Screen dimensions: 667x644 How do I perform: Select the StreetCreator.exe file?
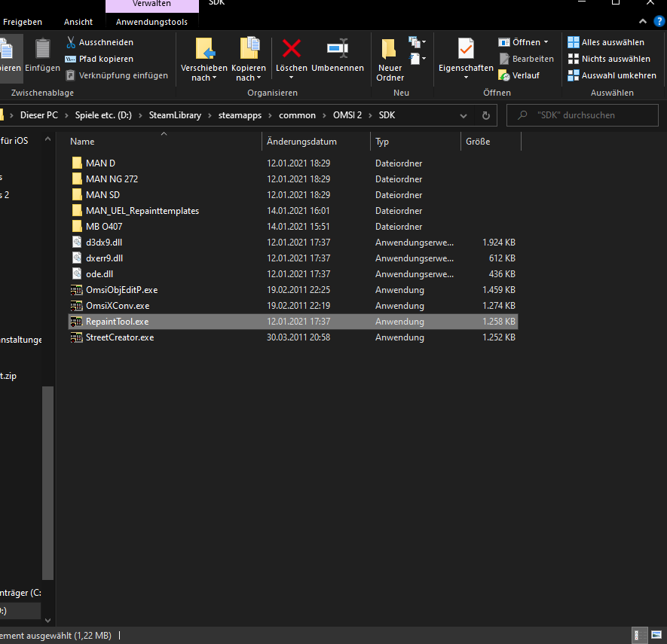[x=119, y=337]
